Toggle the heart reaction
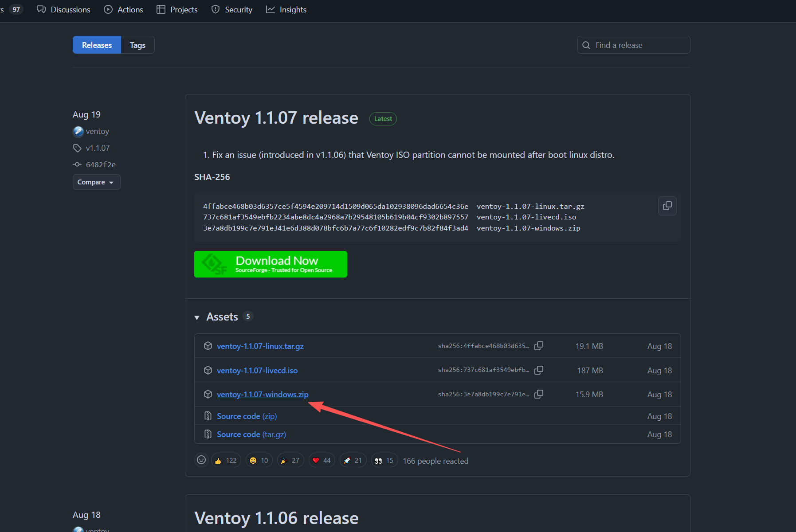The image size is (796, 532). pos(322,460)
